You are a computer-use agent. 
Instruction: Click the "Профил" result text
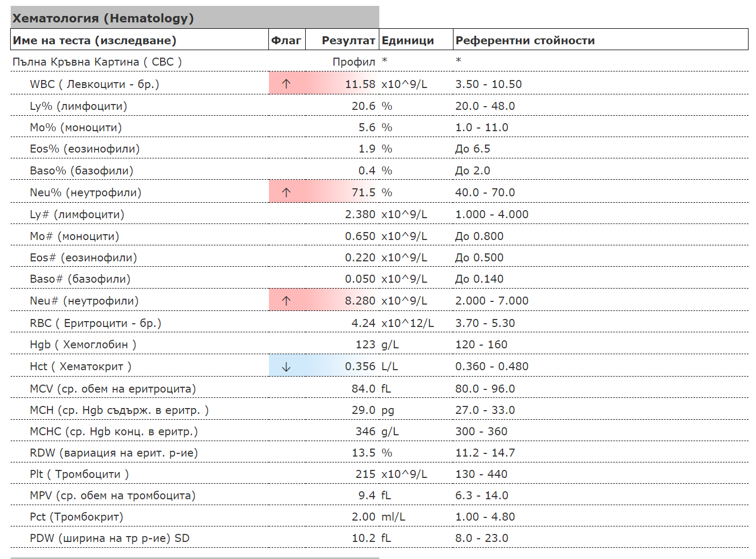(354, 62)
